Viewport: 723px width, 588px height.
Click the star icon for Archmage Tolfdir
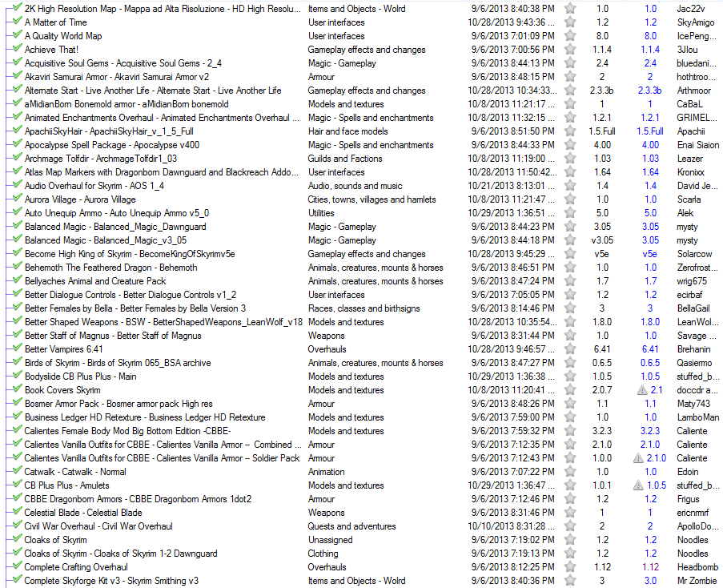(570, 158)
